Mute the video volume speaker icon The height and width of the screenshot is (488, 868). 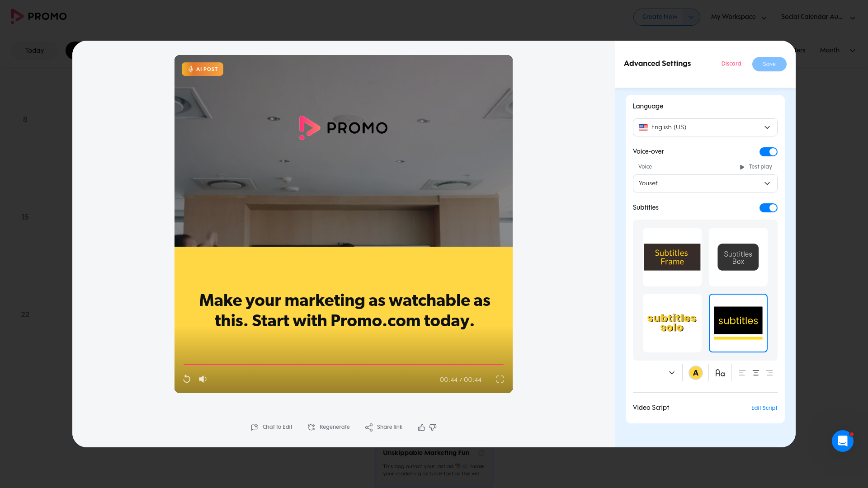point(203,379)
